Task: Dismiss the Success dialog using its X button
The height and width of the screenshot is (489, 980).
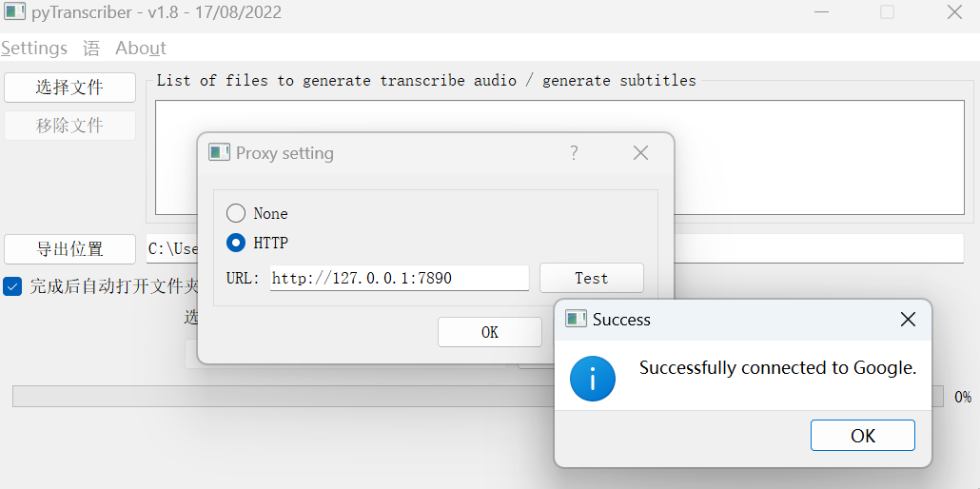Action: pyautogui.click(x=908, y=320)
